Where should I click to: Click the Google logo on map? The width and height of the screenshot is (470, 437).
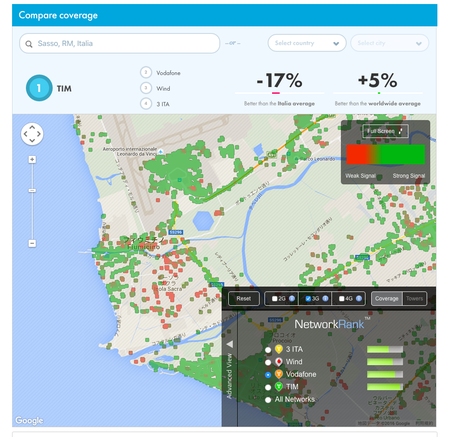coord(29,421)
